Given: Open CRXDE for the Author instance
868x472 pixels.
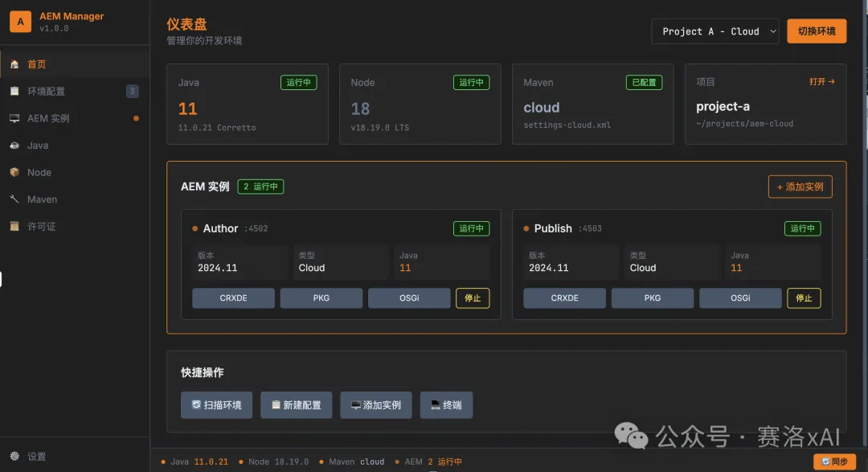Looking at the screenshot, I should (233, 298).
